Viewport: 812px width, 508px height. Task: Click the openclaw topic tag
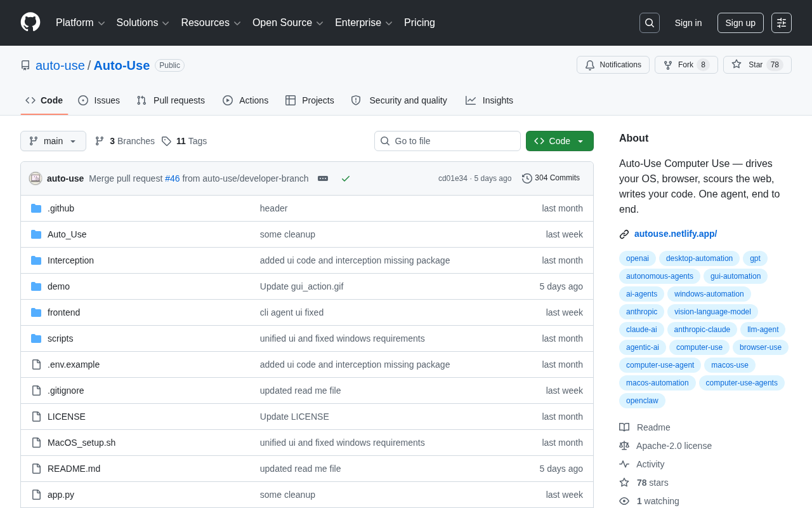[x=642, y=401]
